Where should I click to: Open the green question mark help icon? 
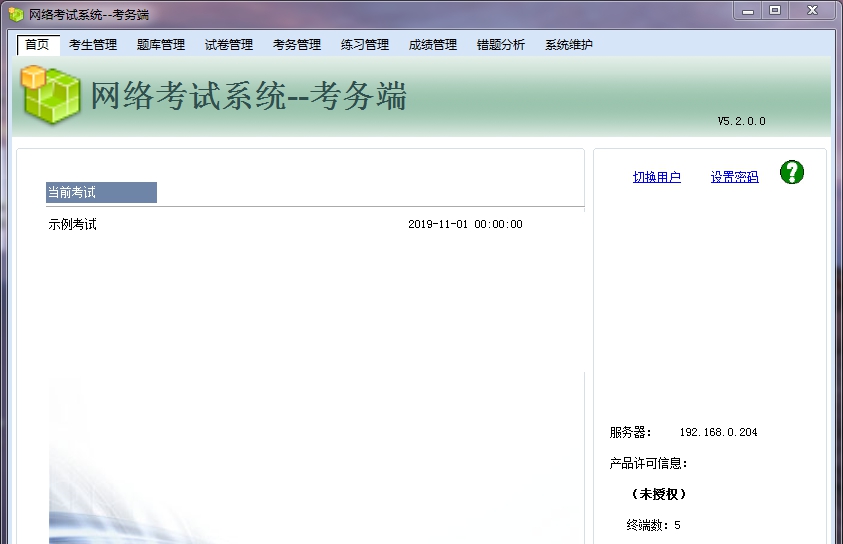pyautogui.click(x=791, y=173)
